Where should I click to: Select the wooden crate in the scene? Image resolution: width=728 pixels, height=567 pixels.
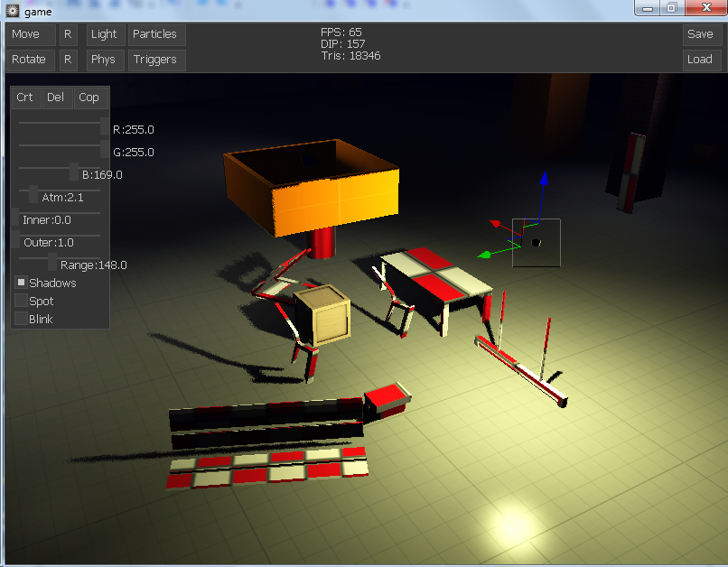323,316
